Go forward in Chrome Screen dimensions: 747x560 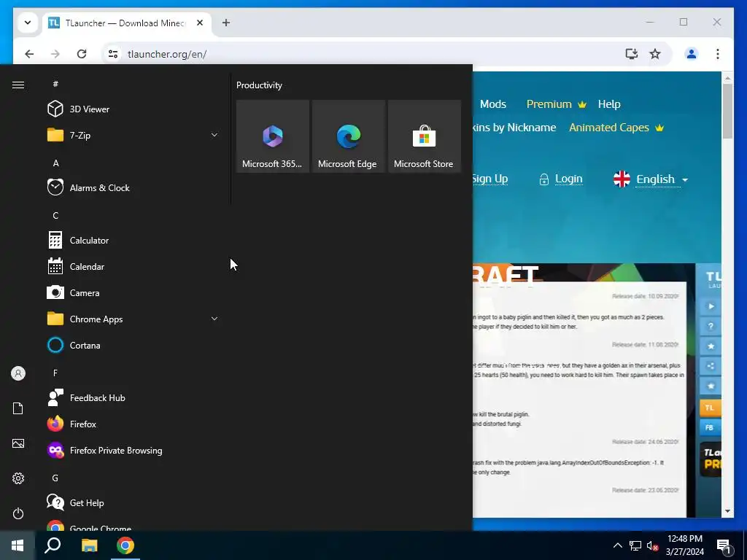pos(55,54)
